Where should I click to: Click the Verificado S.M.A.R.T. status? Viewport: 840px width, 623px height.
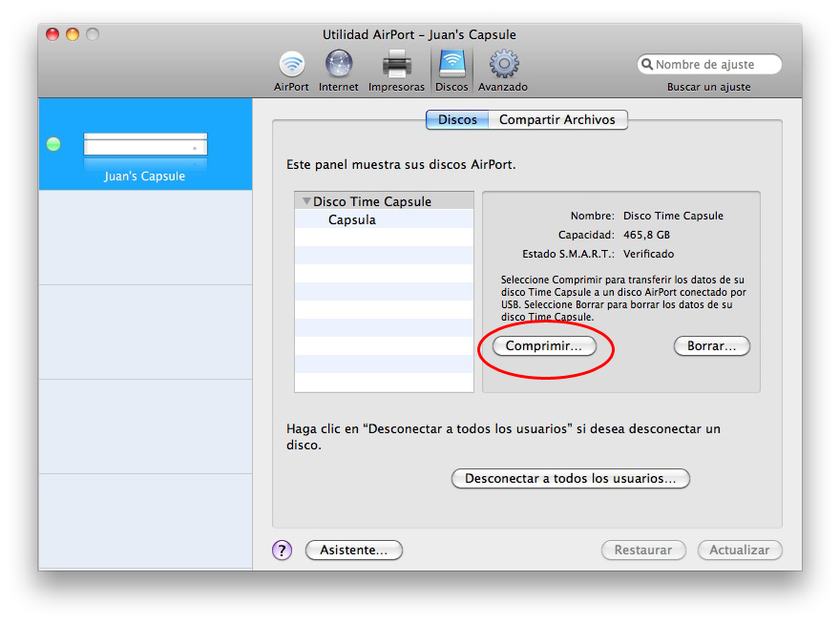(x=649, y=254)
